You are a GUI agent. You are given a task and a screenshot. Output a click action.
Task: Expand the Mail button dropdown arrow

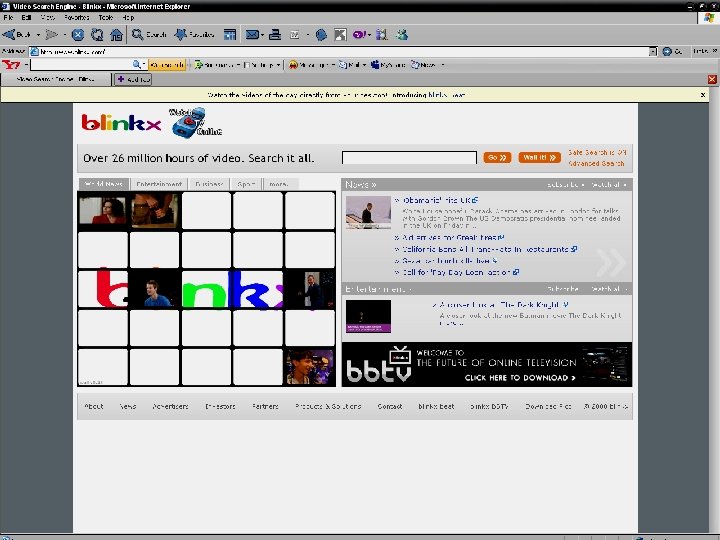(x=262, y=35)
